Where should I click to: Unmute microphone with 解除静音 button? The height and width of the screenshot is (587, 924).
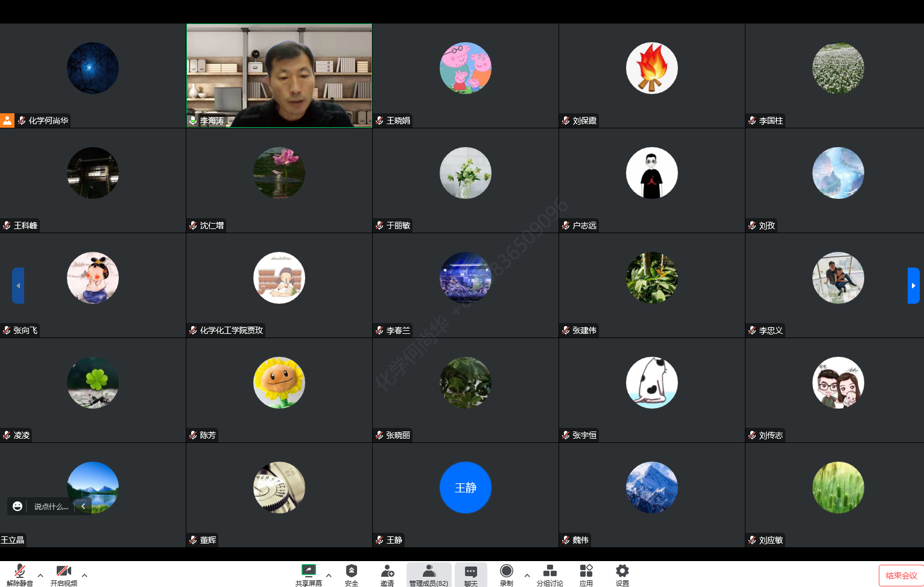pyautogui.click(x=19, y=574)
